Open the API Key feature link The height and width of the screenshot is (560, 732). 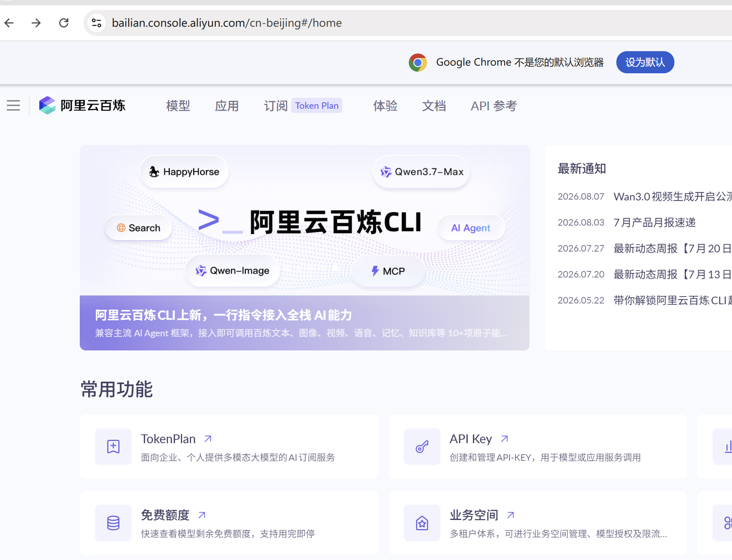click(471, 439)
